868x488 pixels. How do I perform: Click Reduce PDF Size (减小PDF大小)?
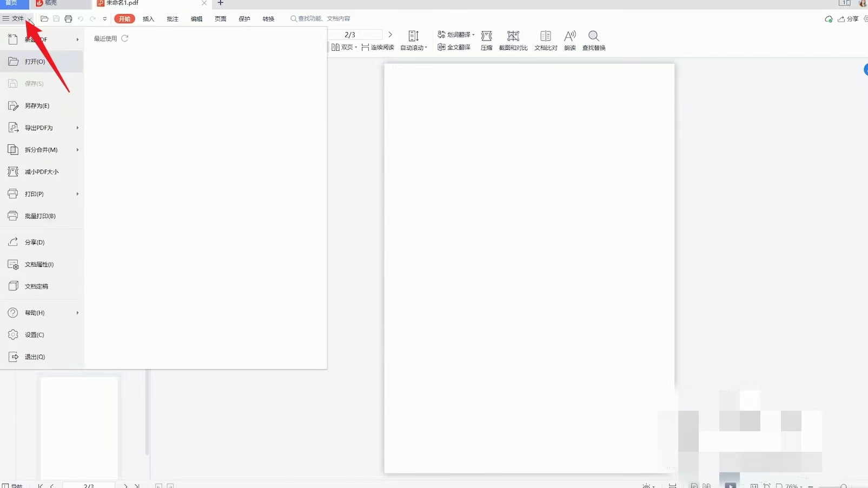[x=41, y=172]
